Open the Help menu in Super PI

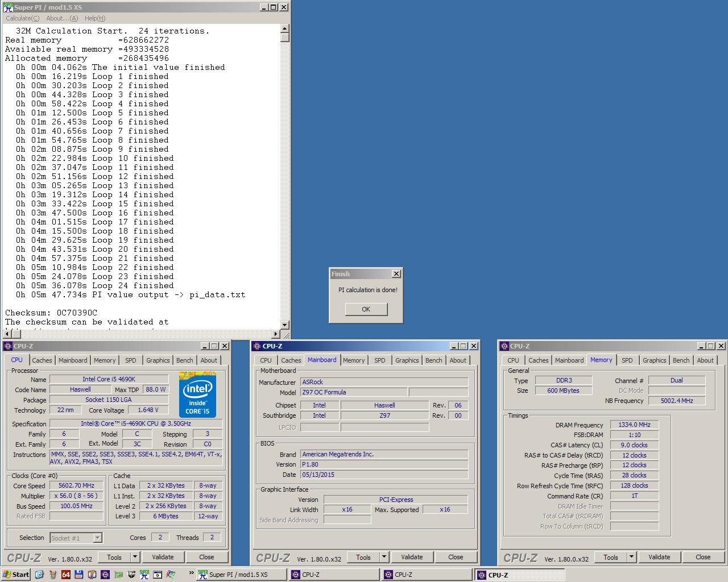coord(95,18)
